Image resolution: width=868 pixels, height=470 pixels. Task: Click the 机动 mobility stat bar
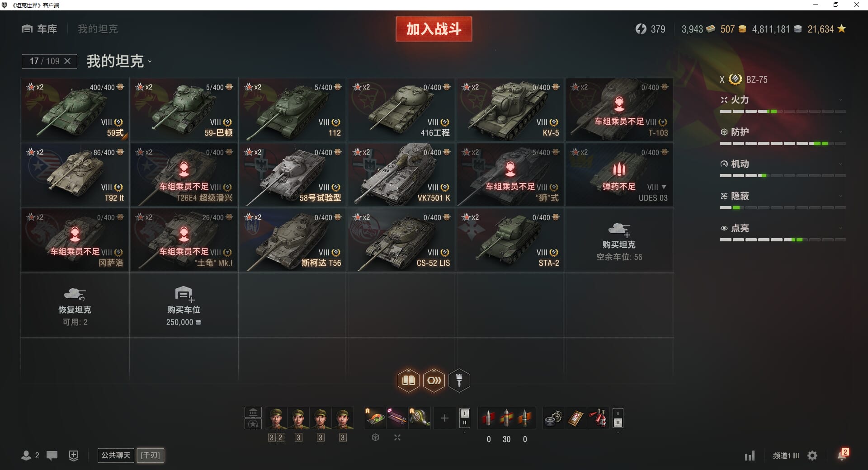(783, 175)
